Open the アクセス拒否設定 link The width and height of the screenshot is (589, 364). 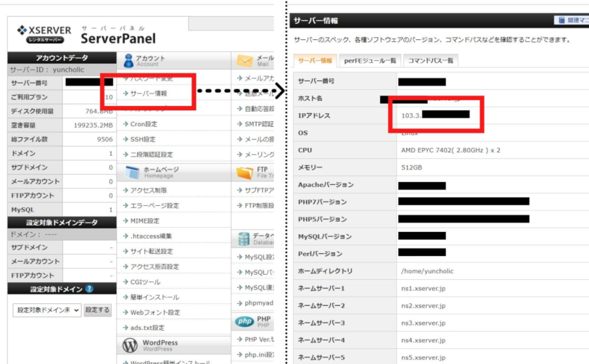(x=155, y=267)
